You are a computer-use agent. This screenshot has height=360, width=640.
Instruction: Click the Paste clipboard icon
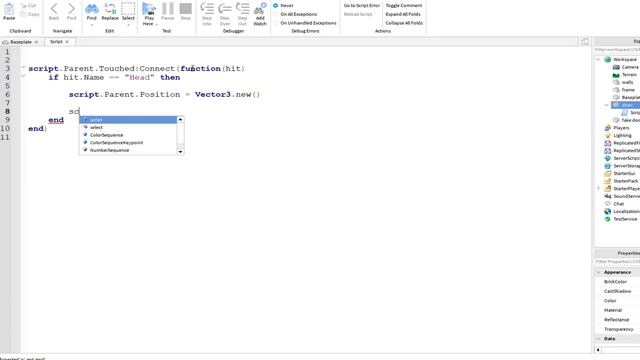pos(9,10)
